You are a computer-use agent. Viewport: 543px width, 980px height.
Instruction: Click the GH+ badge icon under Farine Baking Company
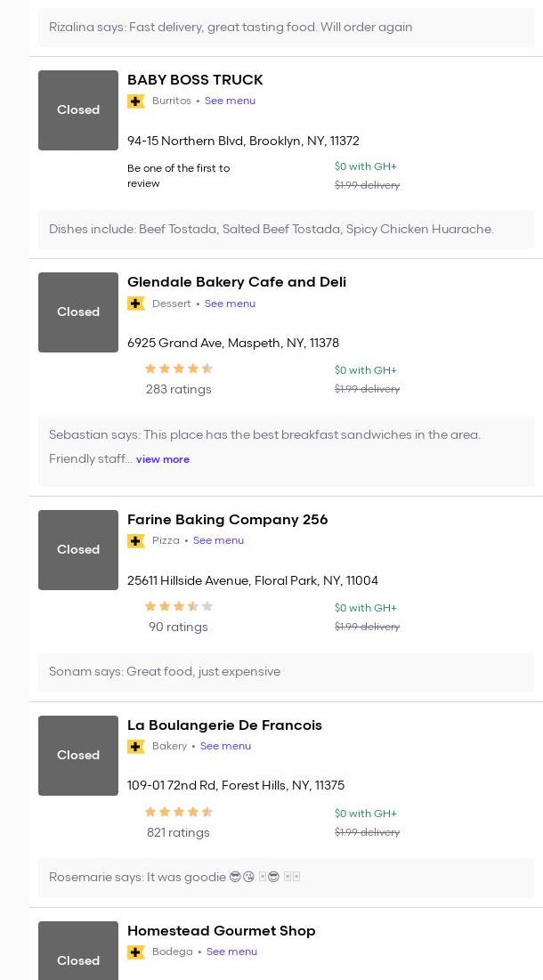136,541
